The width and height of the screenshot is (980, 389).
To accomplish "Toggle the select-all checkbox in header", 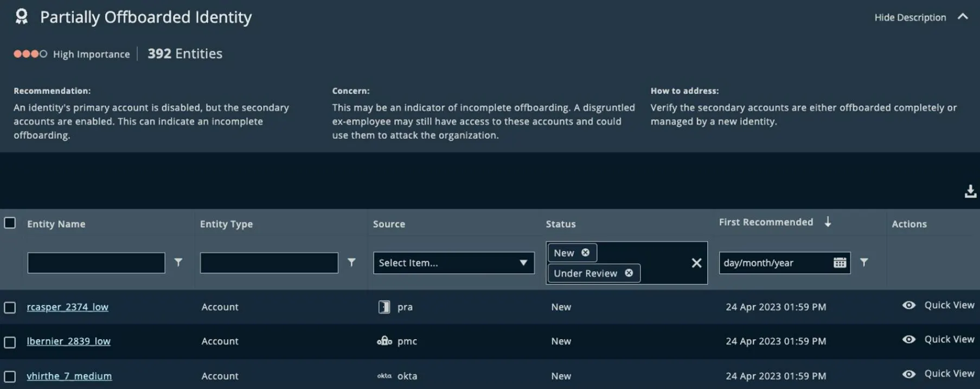I will tap(10, 223).
